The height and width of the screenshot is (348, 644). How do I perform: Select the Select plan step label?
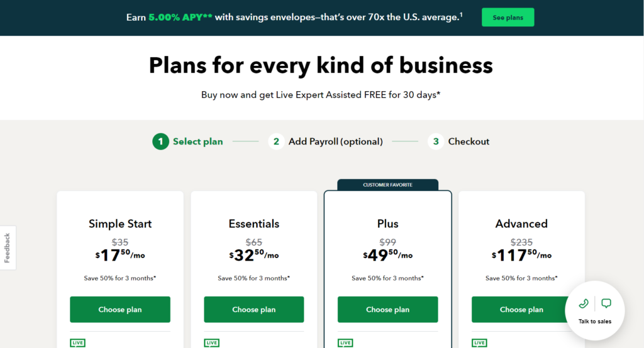[198, 141]
